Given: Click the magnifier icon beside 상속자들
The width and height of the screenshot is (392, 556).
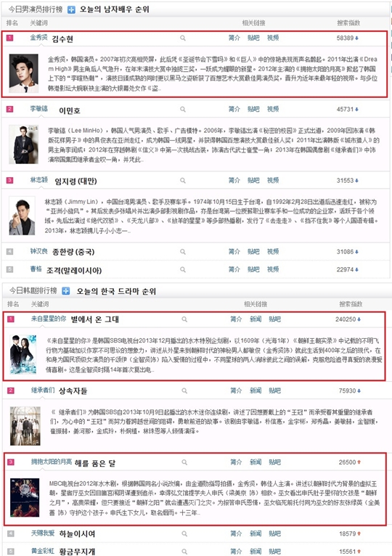Looking at the screenshot, I should (x=184, y=391).
